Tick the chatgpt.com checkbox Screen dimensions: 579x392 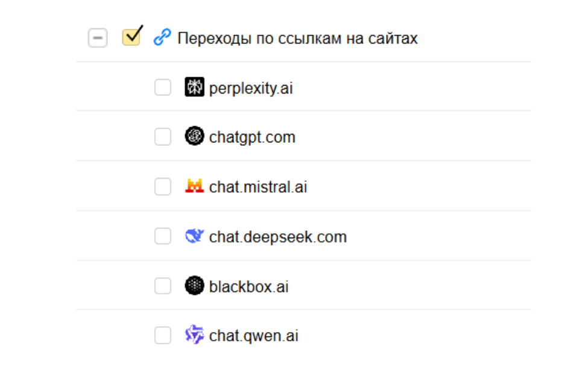click(163, 137)
